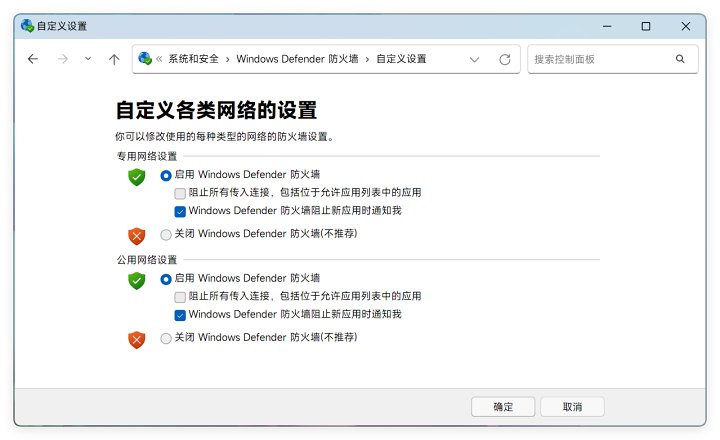
Task: Expand the address bar history dropdown
Action: coord(474,59)
